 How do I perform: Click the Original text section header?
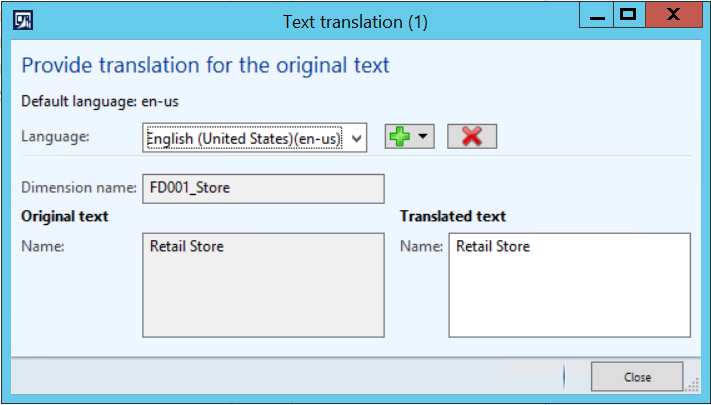click(x=65, y=216)
